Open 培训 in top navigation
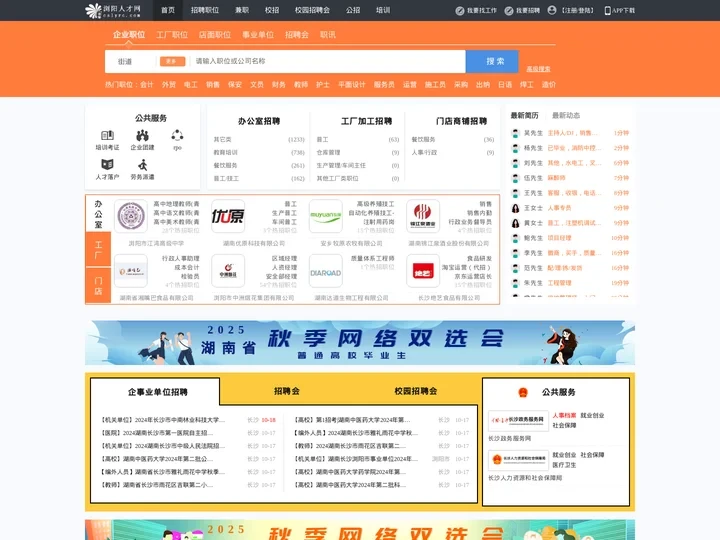The image size is (720, 540). [383, 10]
